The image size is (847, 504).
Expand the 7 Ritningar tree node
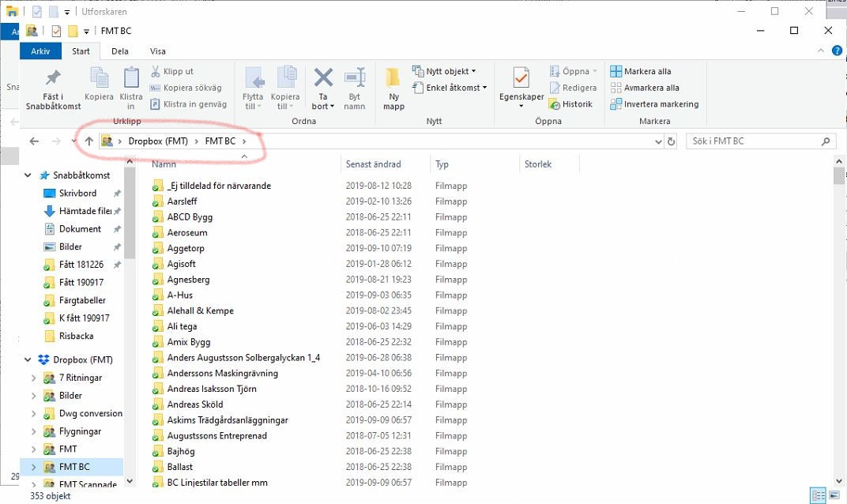[x=33, y=378]
